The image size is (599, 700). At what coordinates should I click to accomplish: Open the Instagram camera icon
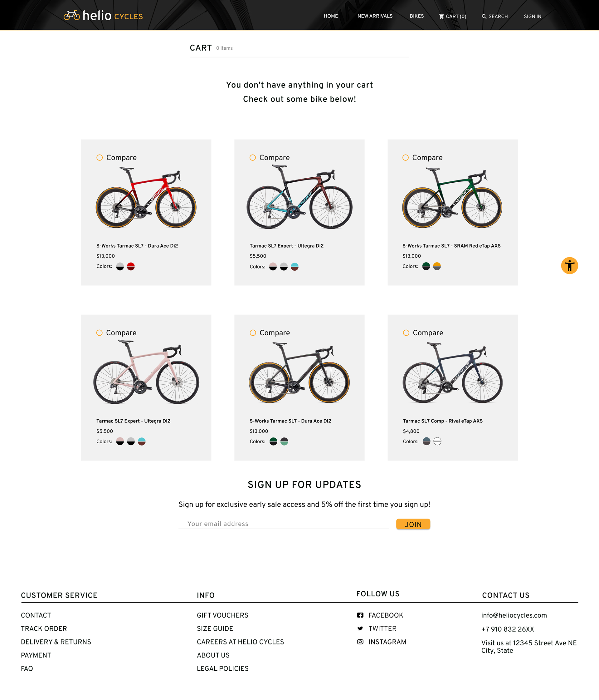(360, 642)
